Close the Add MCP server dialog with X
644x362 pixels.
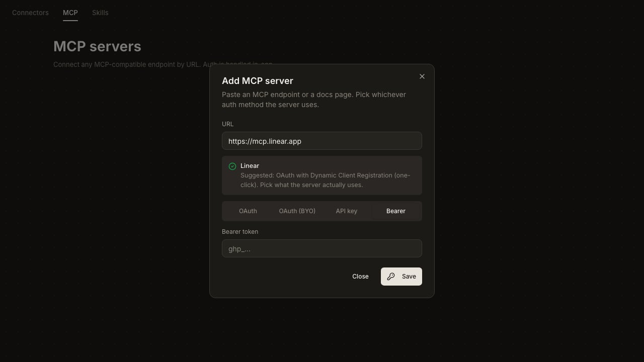pyautogui.click(x=422, y=76)
